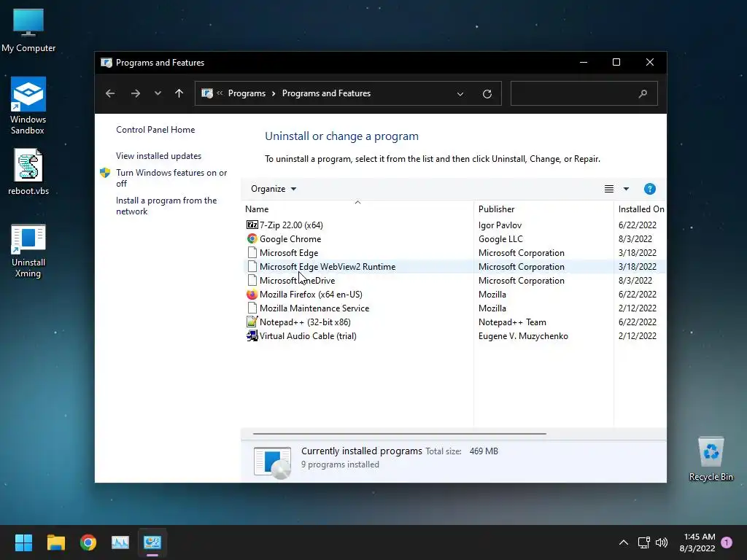Select the Windows Sandbox desktop shortcut
The width and height of the screenshot is (747, 560).
click(x=28, y=106)
